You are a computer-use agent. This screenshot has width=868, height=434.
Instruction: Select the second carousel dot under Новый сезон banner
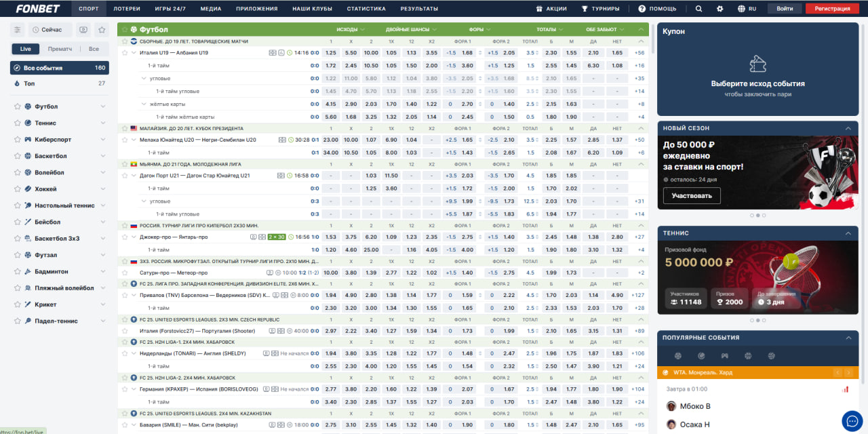757,215
